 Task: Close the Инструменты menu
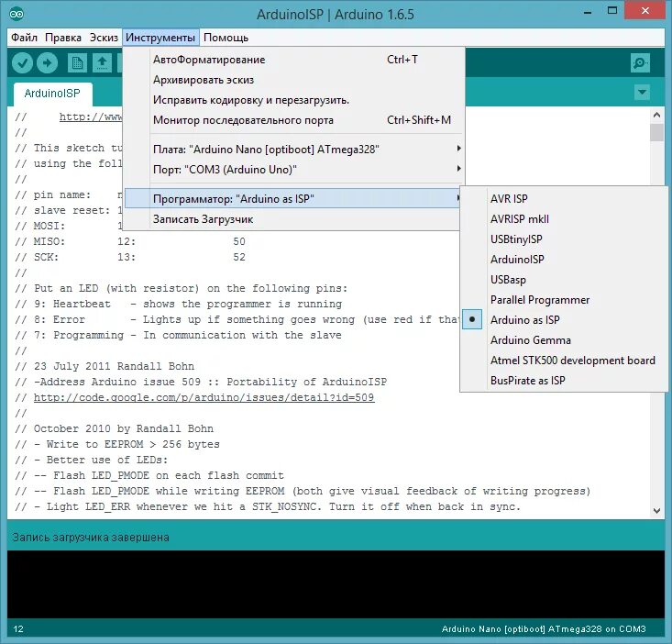160,38
